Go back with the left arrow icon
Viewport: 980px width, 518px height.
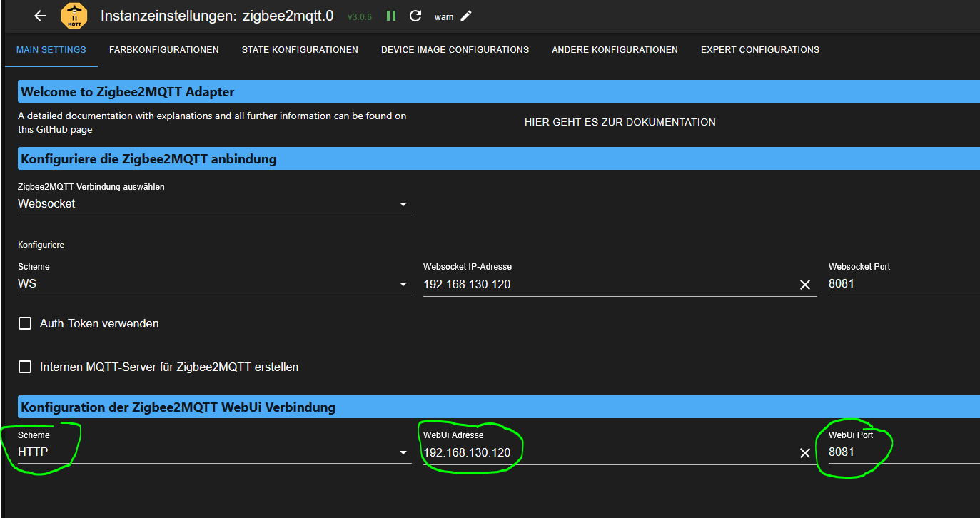tap(40, 16)
